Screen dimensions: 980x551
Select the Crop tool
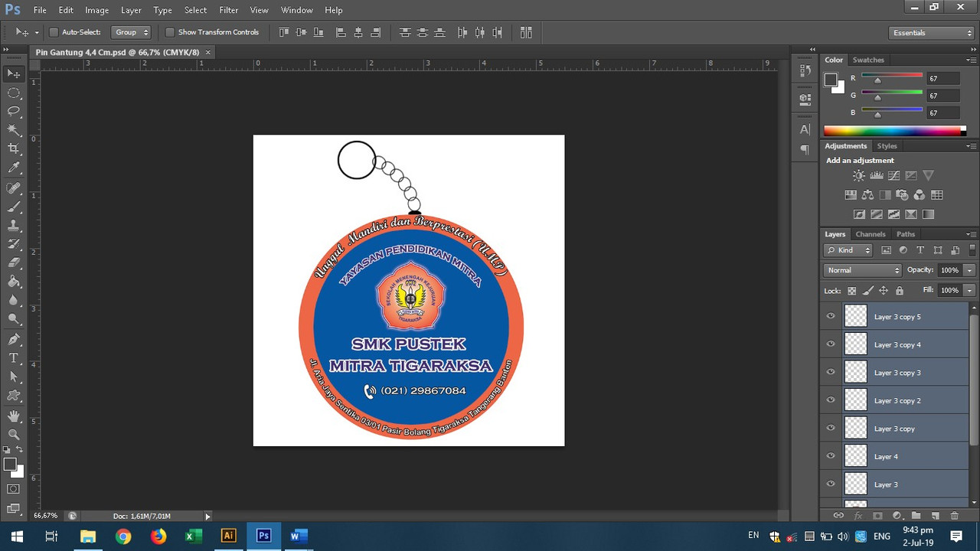pyautogui.click(x=14, y=148)
